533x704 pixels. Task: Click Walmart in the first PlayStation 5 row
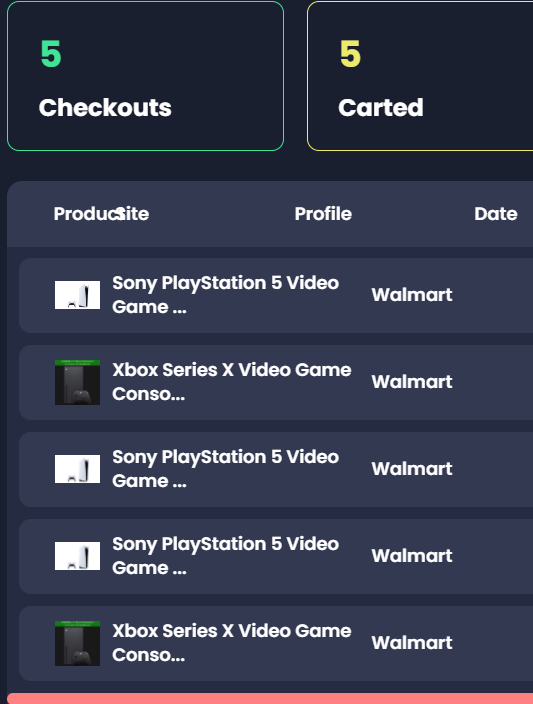412,295
